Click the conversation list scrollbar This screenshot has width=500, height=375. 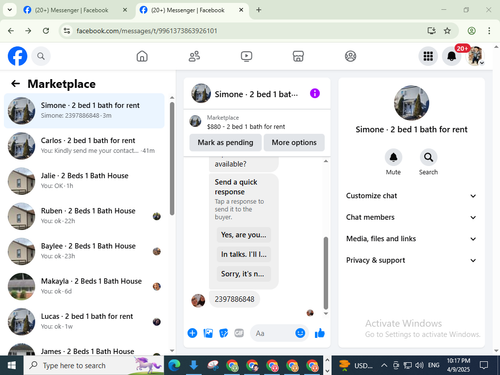pyautogui.click(x=172, y=159)
